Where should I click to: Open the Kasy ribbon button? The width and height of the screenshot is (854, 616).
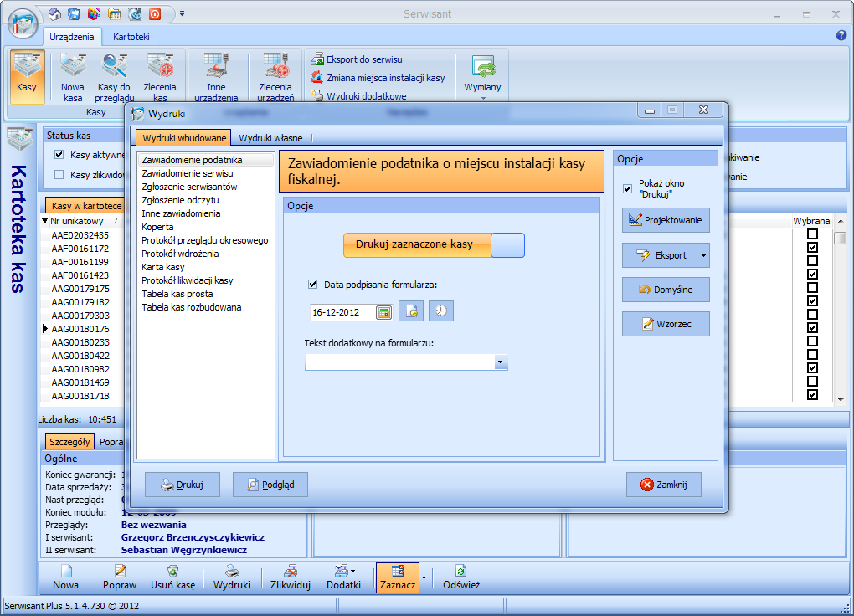tap(26, 77)
